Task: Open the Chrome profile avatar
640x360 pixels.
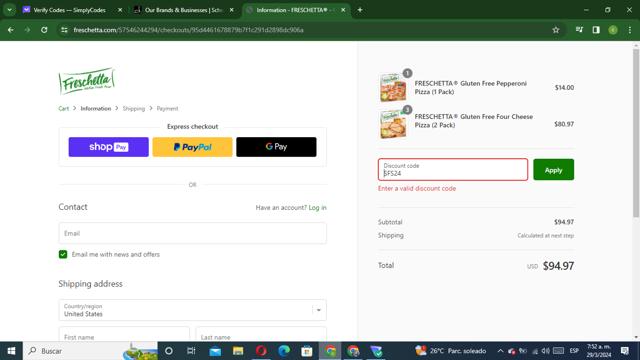Action: coord(613,30)
